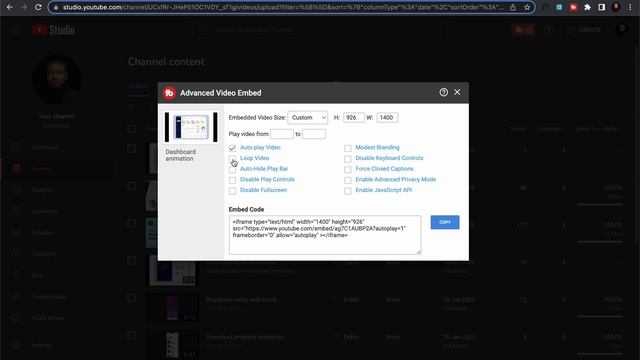
Task: Click the Force Closed Captions link
Action: 384,169
